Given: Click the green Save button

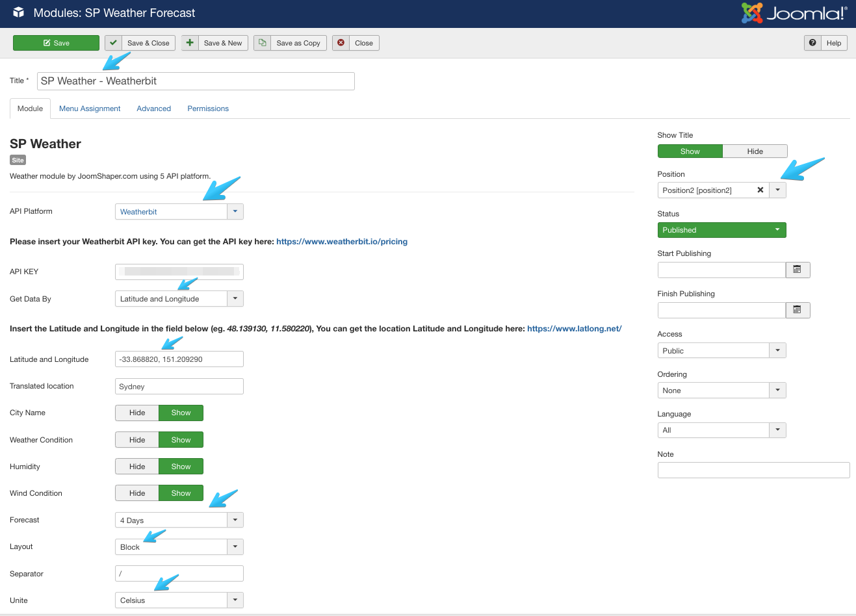Looking at the screenshot, I should click(x=56, y=43).
